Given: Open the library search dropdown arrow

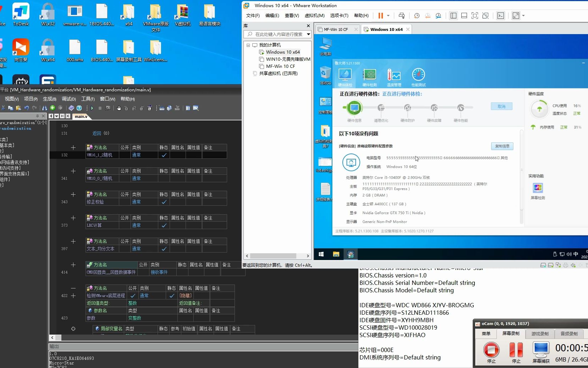Looking at the screenshot, I should click(x=307, y=34).
